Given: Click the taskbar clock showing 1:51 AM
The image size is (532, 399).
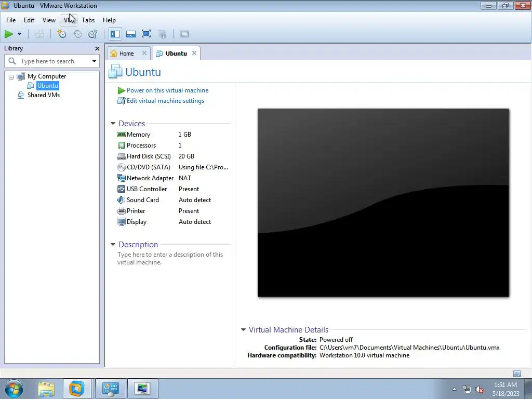Looking at the screenshot, I should (x=506, y=389).
